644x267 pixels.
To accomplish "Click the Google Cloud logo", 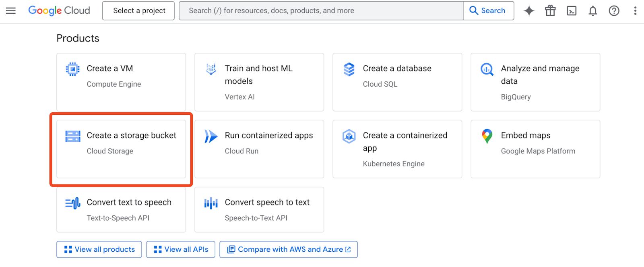I will tap(59, 10).
